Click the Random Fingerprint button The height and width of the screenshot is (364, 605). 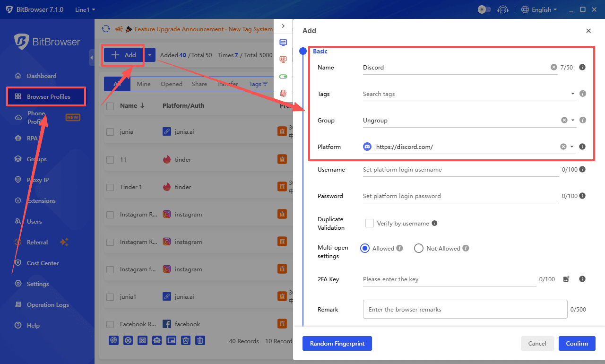[x=337, y=343]
